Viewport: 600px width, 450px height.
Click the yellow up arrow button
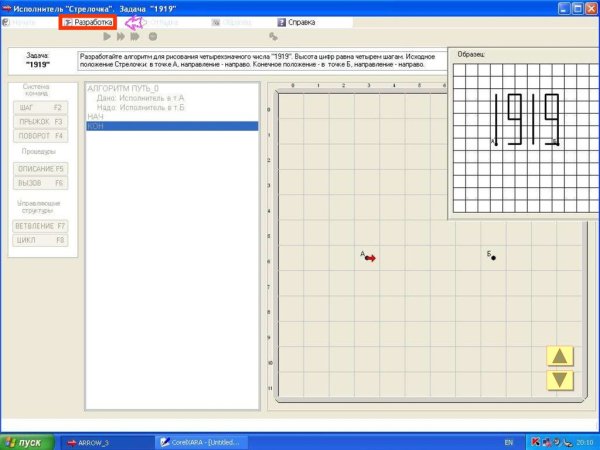[x=560, y=356]
